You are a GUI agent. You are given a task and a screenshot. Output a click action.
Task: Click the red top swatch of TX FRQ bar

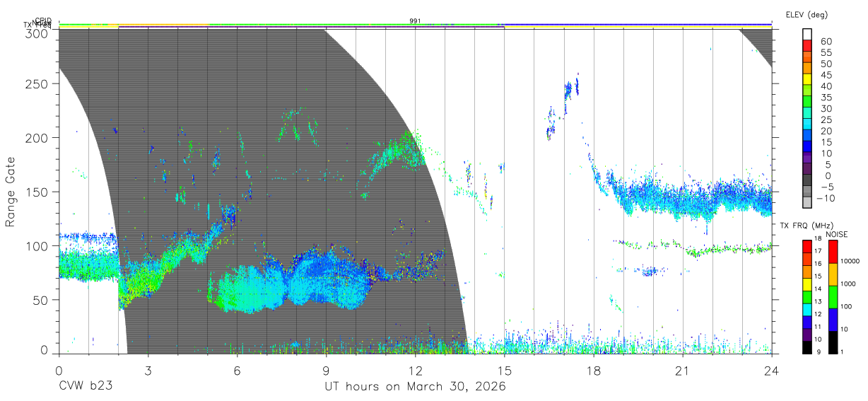pyautogui.click(x=807, y=246)
